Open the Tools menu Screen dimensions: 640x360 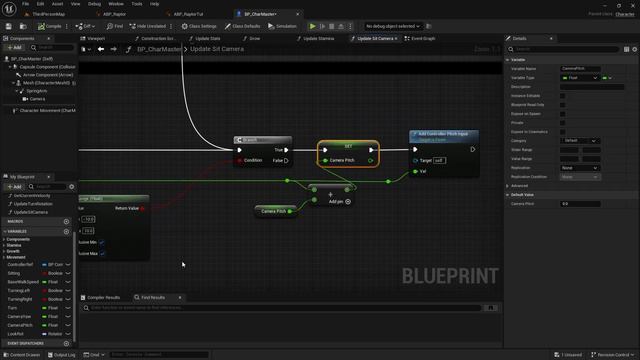[x=137, y=4]
